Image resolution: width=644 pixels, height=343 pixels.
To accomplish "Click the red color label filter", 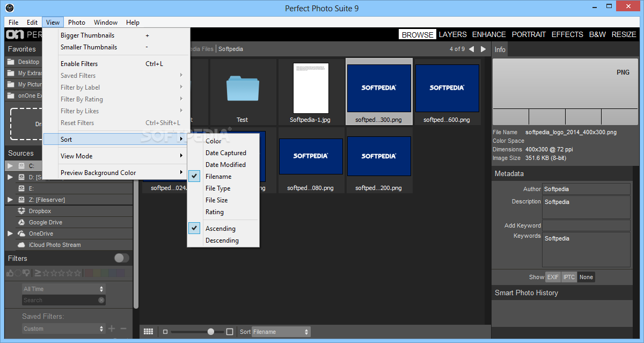I will [89, 273].
